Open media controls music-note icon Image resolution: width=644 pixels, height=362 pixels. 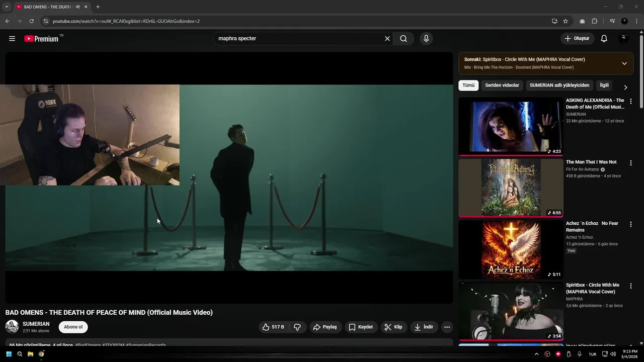[612, 21]
